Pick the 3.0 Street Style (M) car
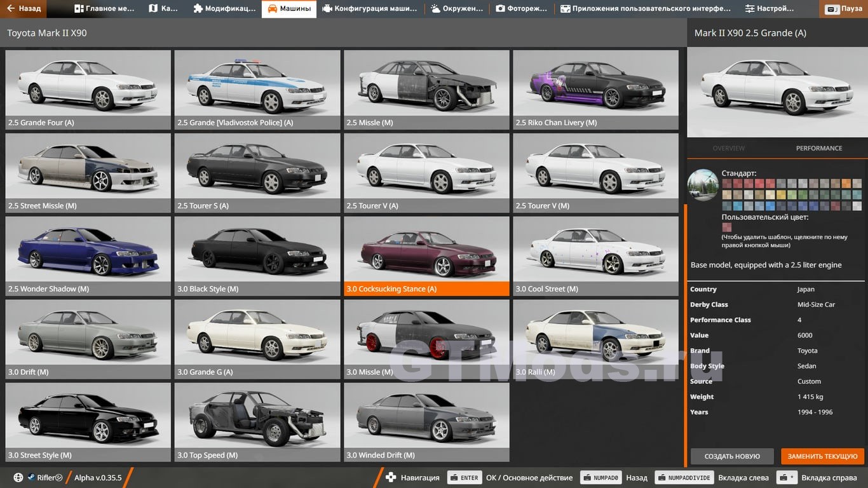Screen dimensions: 868x488 point(88,423)
